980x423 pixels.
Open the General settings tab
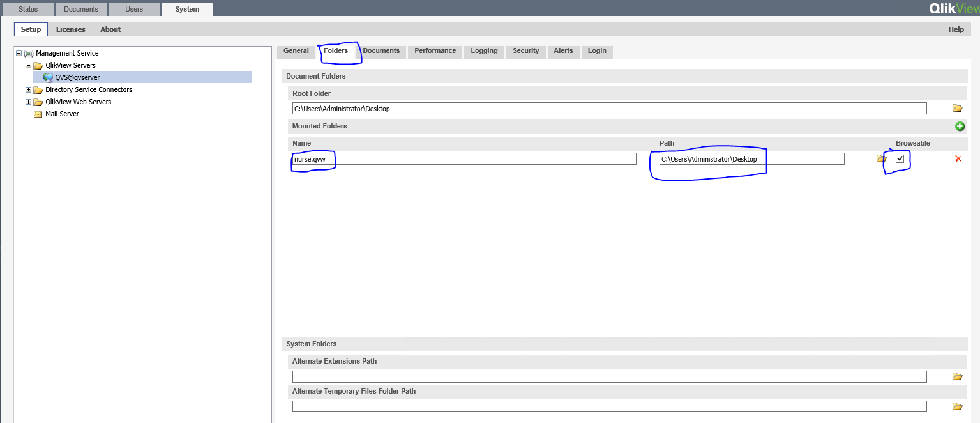296,51
